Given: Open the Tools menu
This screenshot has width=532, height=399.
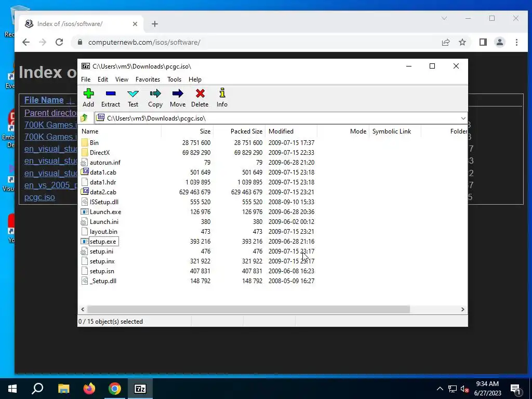Looking at the screenshot, I should coord(175,79).
